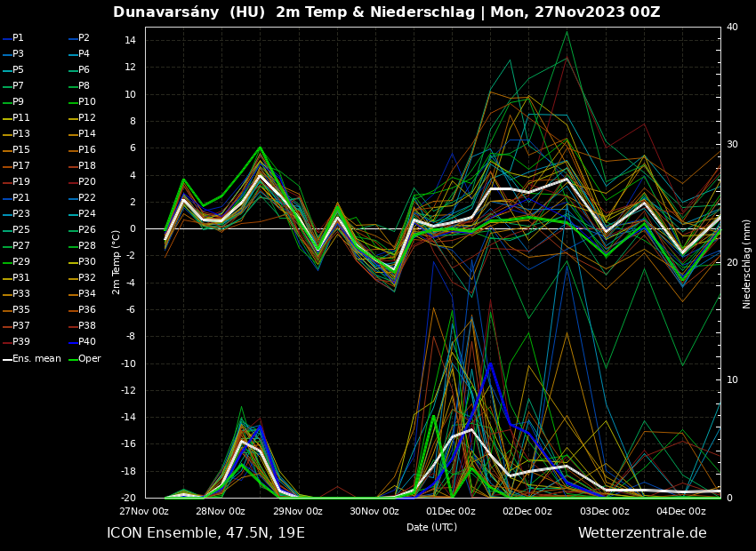Screen dimensions: 756x551
Task: Click the 04Dec 00z date tick label
Action: point(681,511)
